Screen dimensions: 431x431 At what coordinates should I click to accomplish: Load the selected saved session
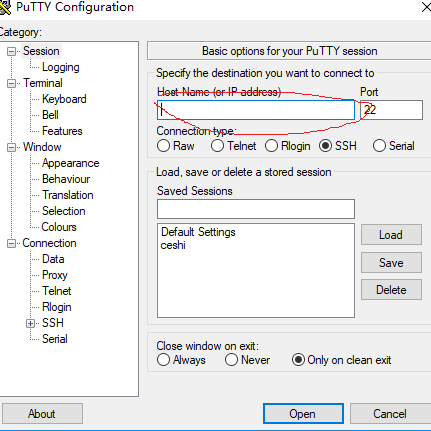click(391, 235)
